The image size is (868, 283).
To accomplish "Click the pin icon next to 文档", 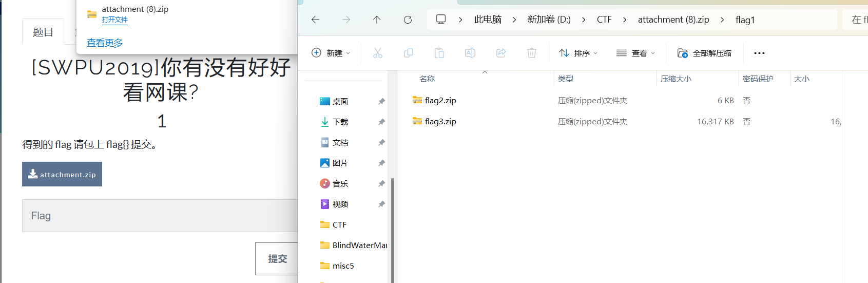I will point(381,143).
